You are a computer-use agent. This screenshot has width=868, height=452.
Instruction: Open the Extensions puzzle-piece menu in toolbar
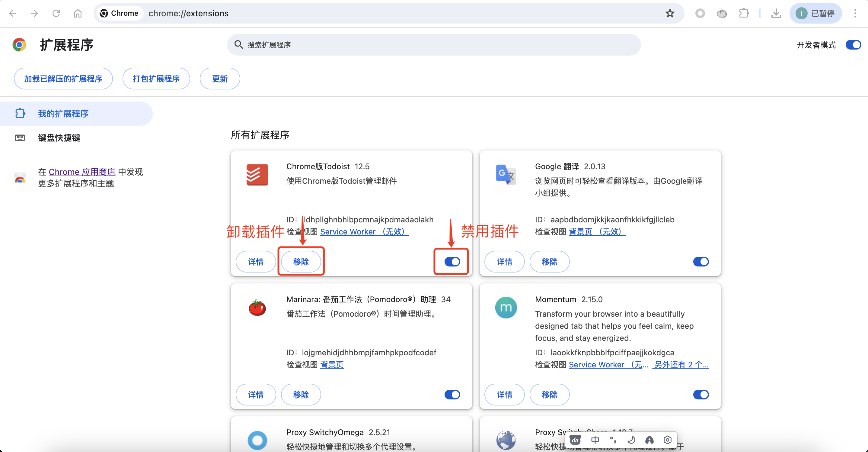coord(743,14)
